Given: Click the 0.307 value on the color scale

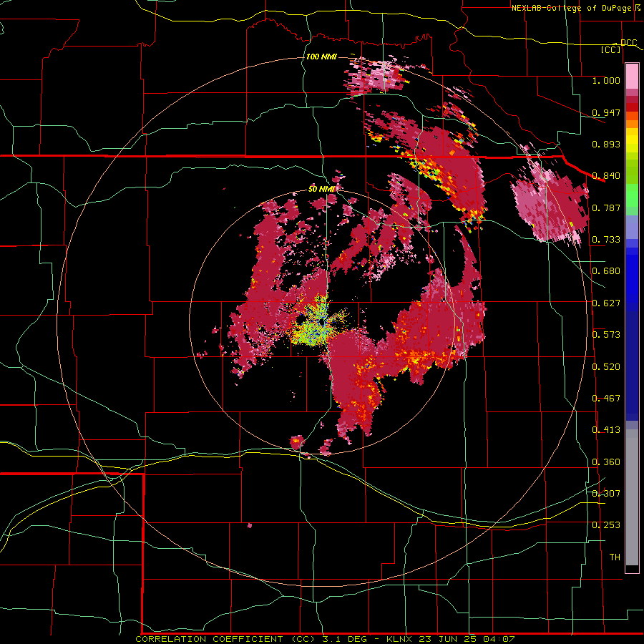Looking at the screenshot, I should click(606, 494).
